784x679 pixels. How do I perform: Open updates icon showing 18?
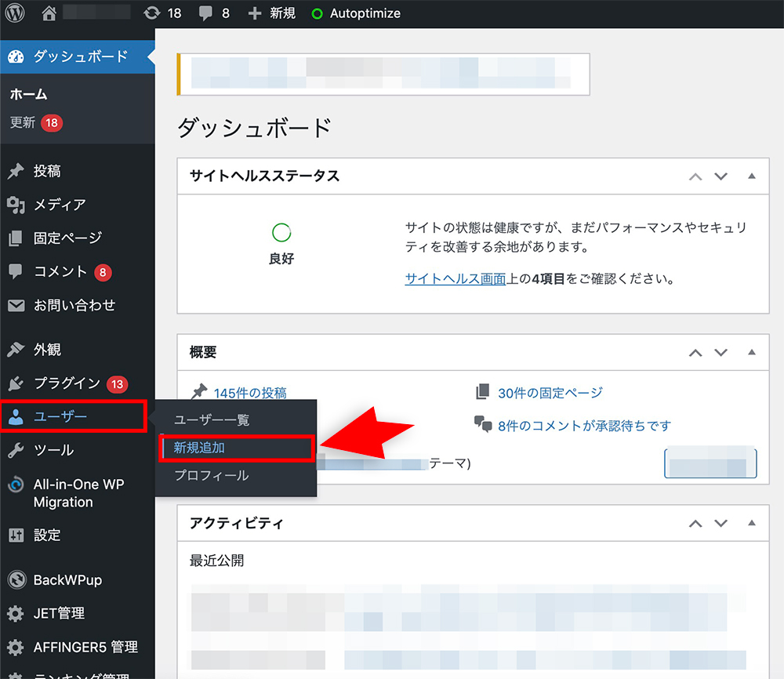tap(152, 13)
